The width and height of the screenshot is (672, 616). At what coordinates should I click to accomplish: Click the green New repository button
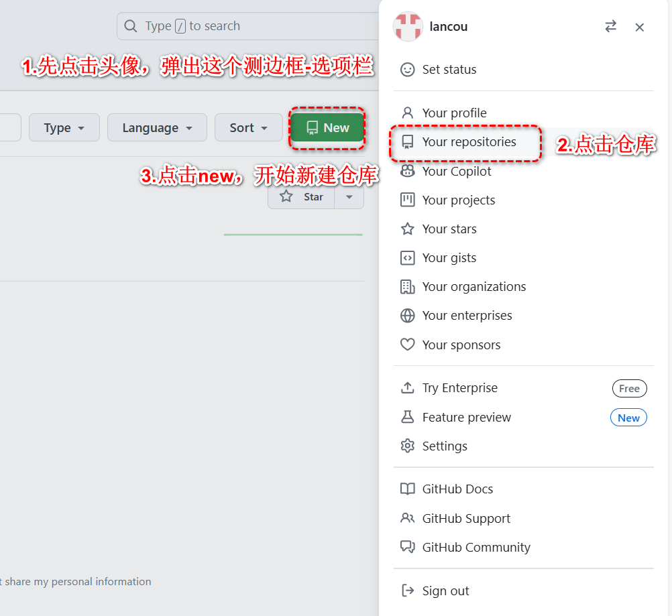click(327, 127)
